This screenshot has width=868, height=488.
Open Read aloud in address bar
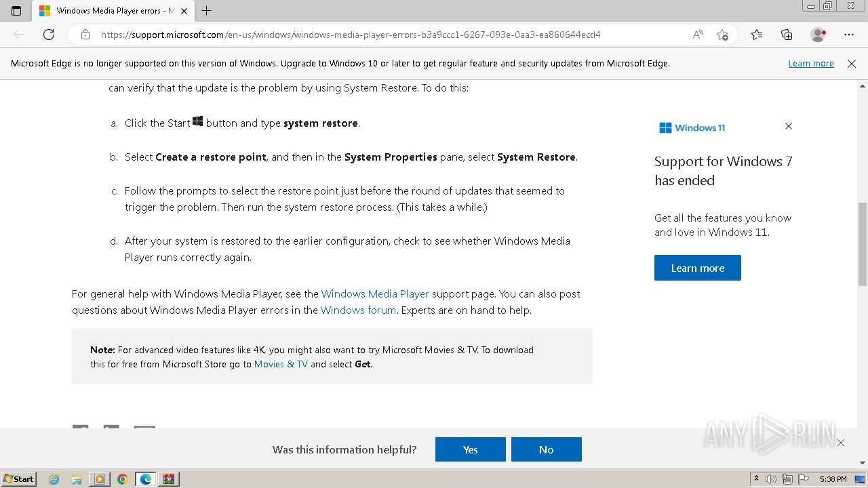pyautogui.click(x=697, y=35)
